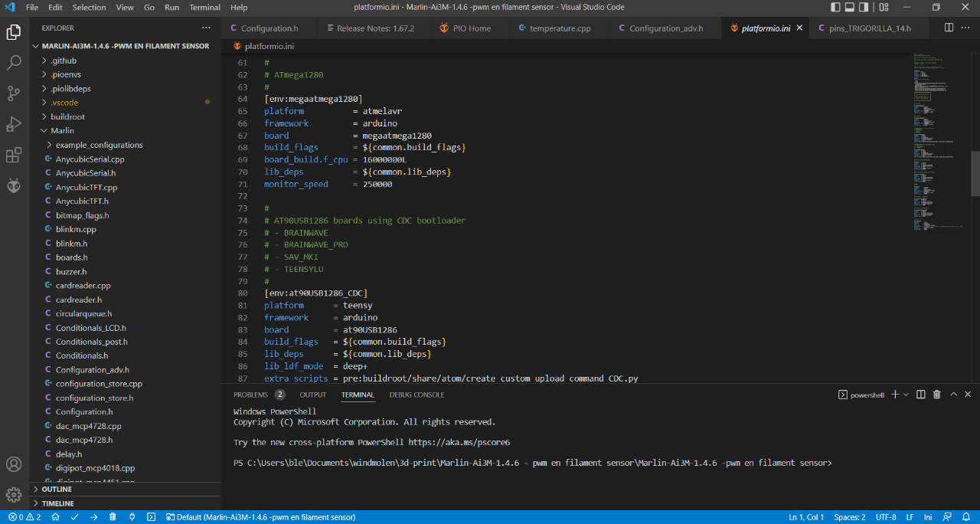Expand the OUTLINE section
The width and height of the screenshot is (980, 524).
tap(57, 489)
